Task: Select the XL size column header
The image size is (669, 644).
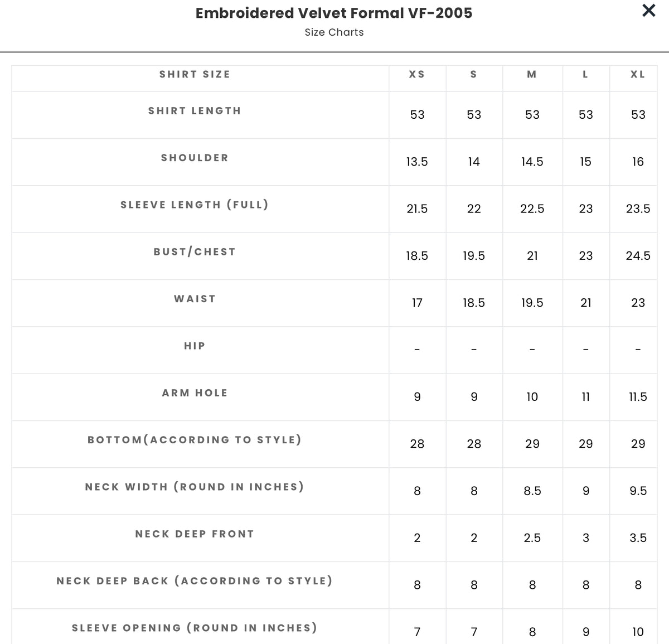Action: coord(638,74)
